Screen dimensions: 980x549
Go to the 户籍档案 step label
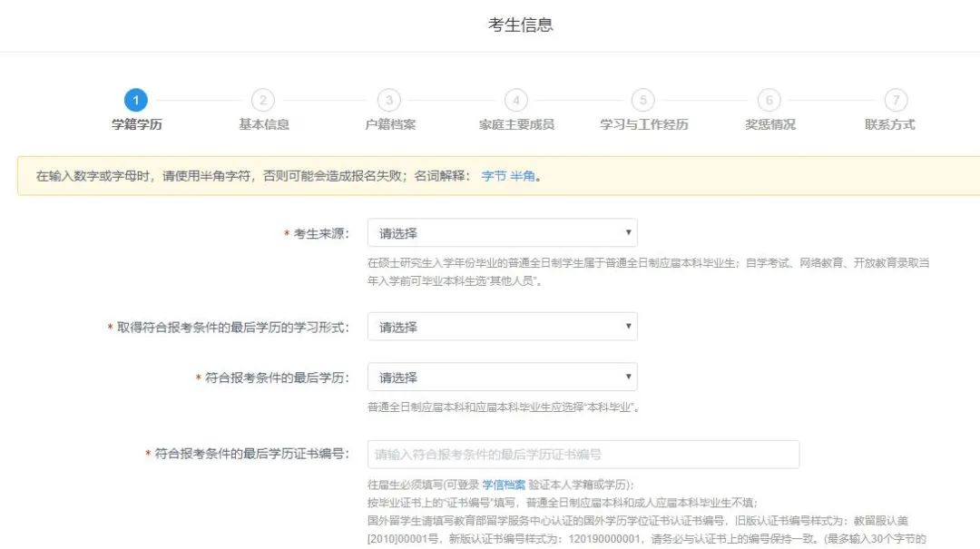[x=390, y=125]
